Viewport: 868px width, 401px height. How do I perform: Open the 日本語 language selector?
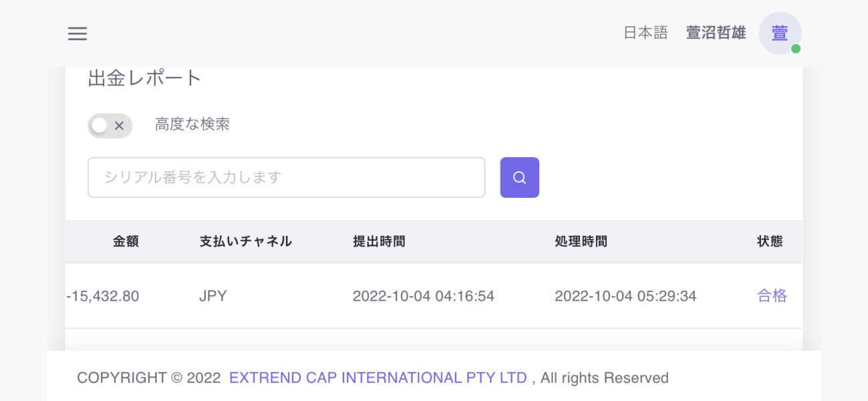point(645,33)
